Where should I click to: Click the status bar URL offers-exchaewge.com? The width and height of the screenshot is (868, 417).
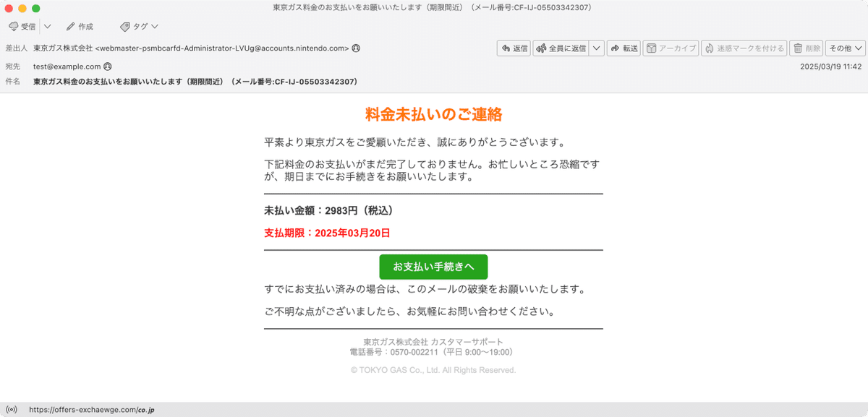coord(92,410)
